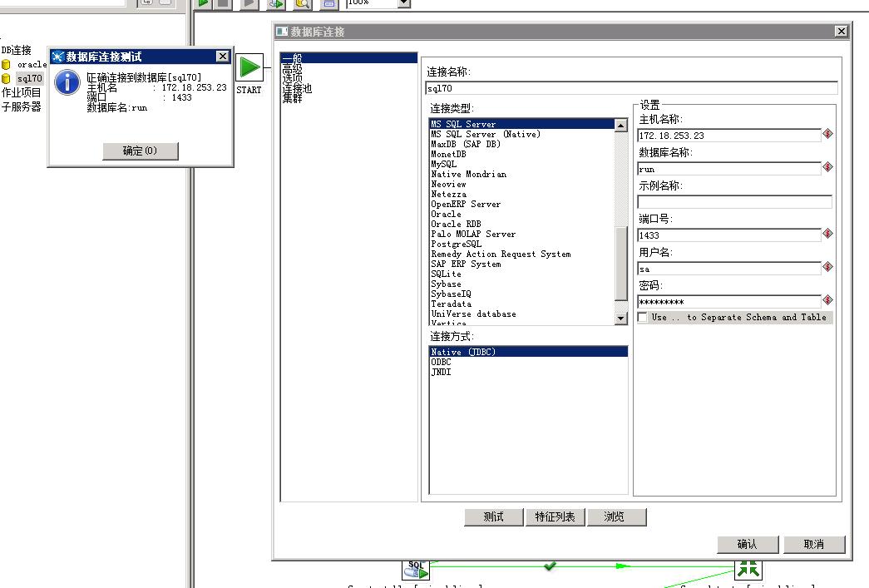869x588 pixels.
Task: Click 确定 in the connection test dialog
Action: click(x=140, y=151)
